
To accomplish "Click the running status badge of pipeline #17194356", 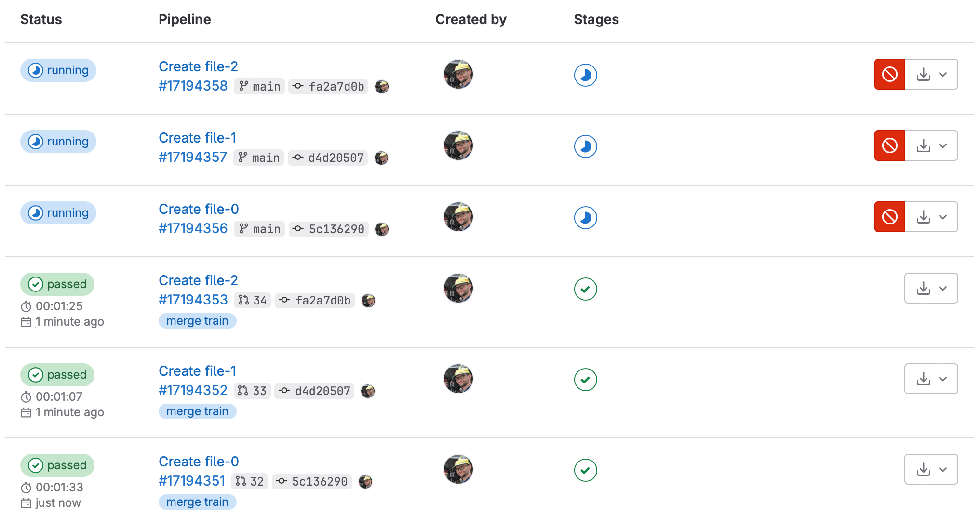I will point(58,213).
